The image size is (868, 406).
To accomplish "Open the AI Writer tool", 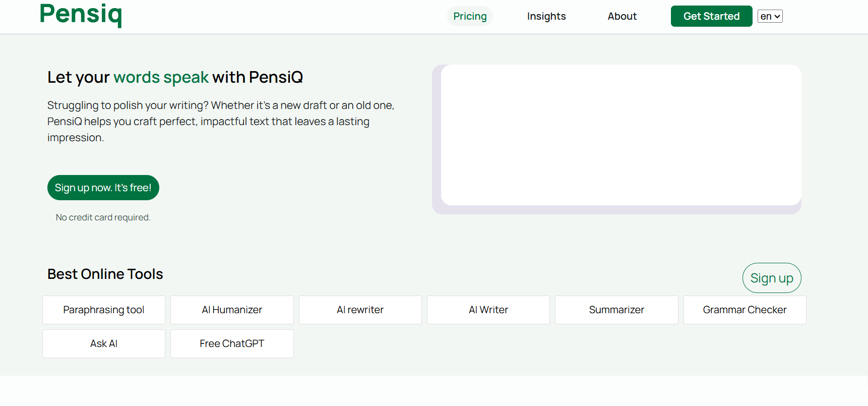I will [x=488, y=310].
